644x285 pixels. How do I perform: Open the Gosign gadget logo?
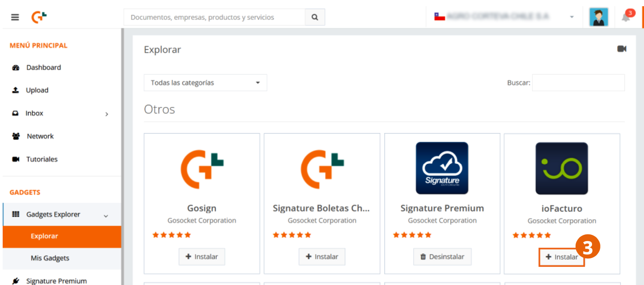pyautogui.click(x=202, y=169)
